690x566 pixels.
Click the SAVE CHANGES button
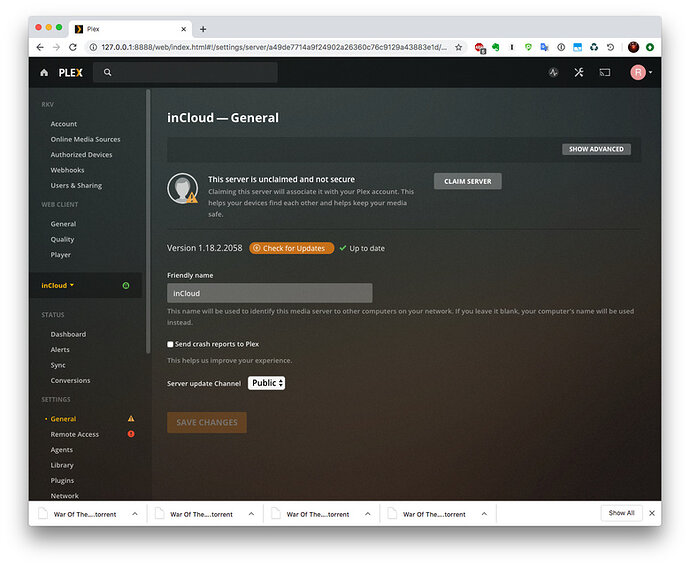coord(207,423)
